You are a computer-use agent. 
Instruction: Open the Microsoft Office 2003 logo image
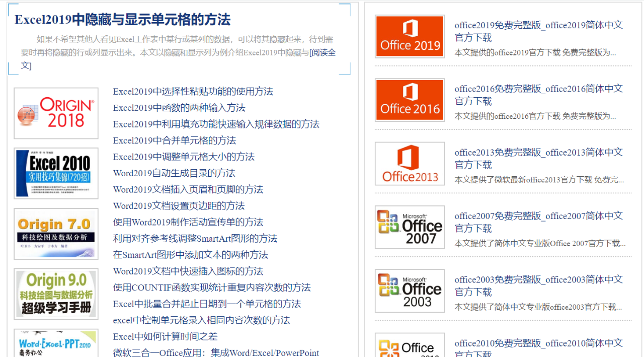(x=410, y=291)
